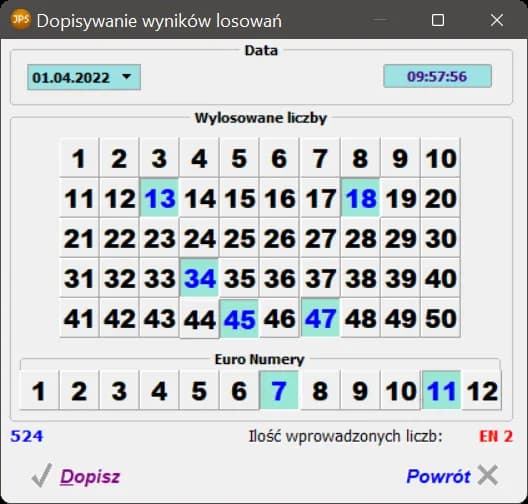The width and height of the screenshot is (528, 504).
Task: Maximize the Dopisywanie wyników losowań window
Action: (x=438, y=20)
